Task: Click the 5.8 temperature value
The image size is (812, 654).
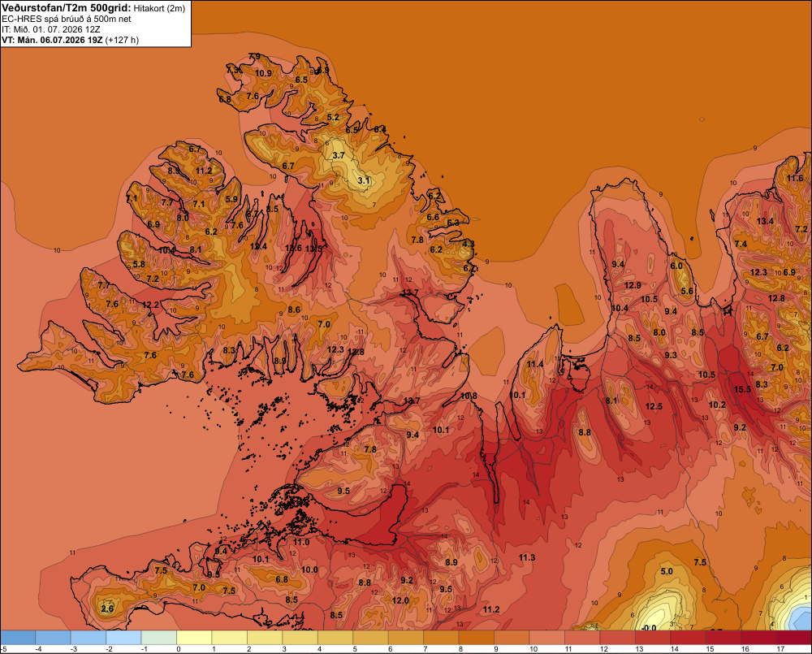Action: tap(139, 264)
